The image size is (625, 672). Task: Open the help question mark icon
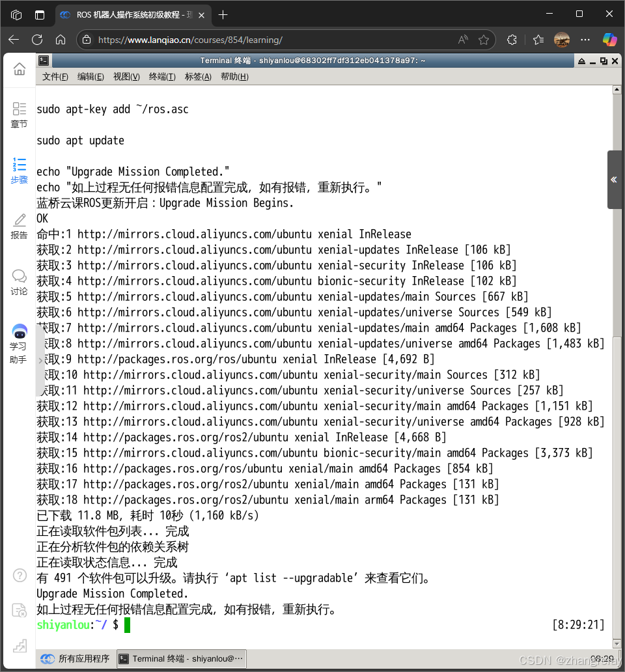click(20, 576)
